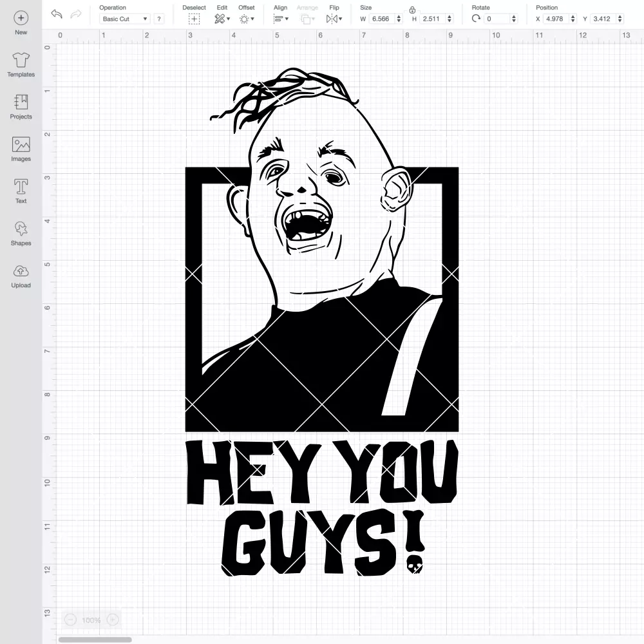Toggle the size aspect ratio lock
Image resolution: width=644 pixels, height=644 pixels.
tap(412, 10)
